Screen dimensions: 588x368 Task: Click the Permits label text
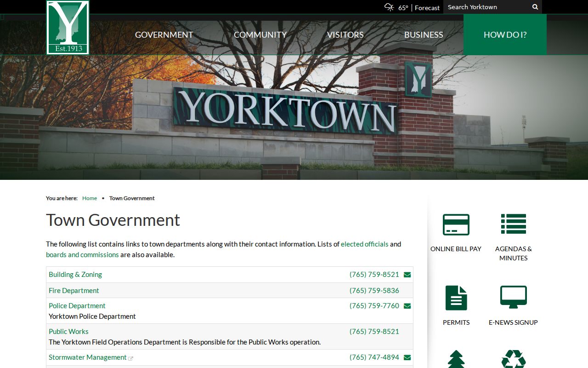[456, 322]
